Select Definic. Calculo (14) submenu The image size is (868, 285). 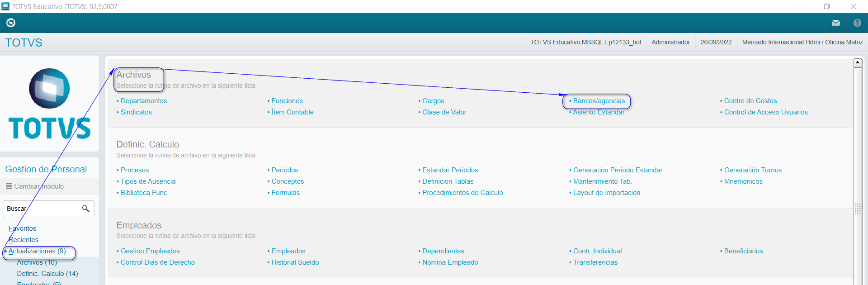tap(47, 274)
